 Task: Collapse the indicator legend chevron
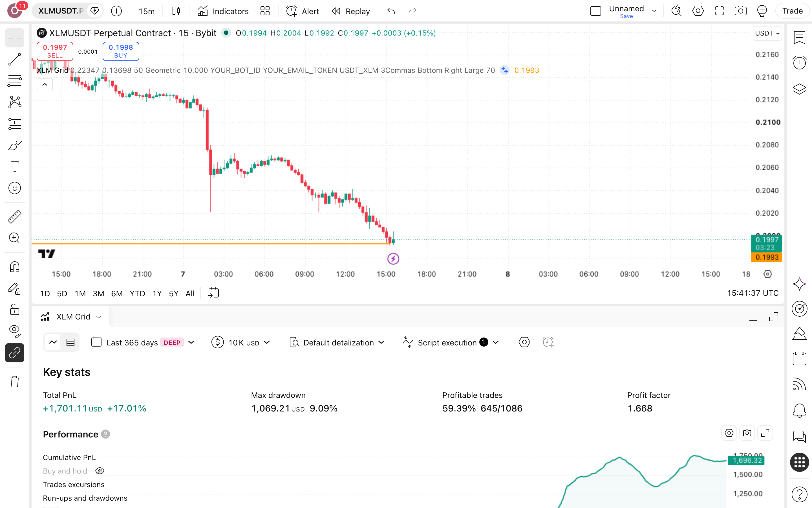[45, 84]
